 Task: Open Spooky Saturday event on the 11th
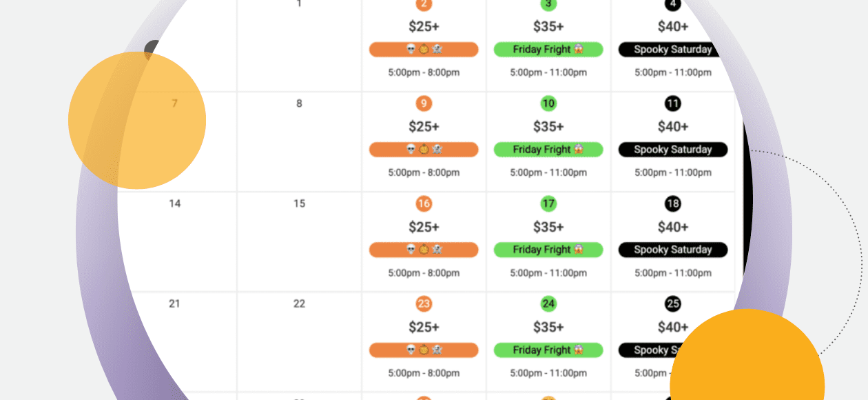pyautogui.click(x=673, y=150)
